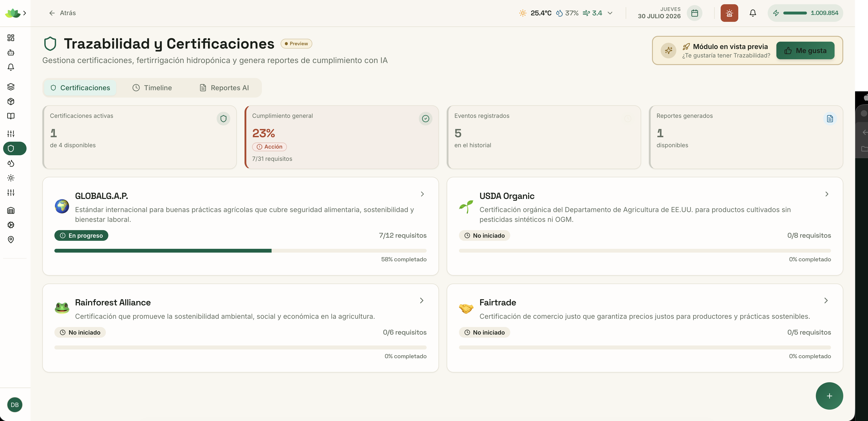Open GLOBALG.A.P. card chevron
Viewport: 868px width, 421px height.
422,194
